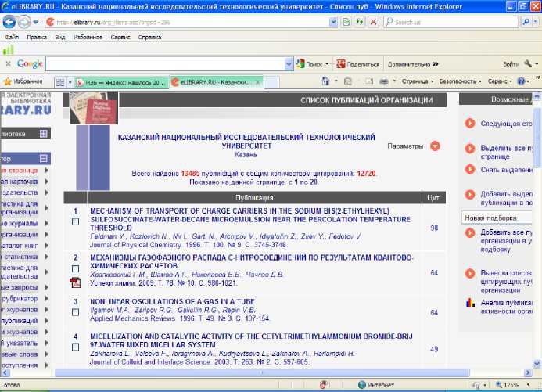The height and width of the screenshot is (392, 542).
Task: Open the Безопасность dropdown menu
Action: [x=461, y=81]
